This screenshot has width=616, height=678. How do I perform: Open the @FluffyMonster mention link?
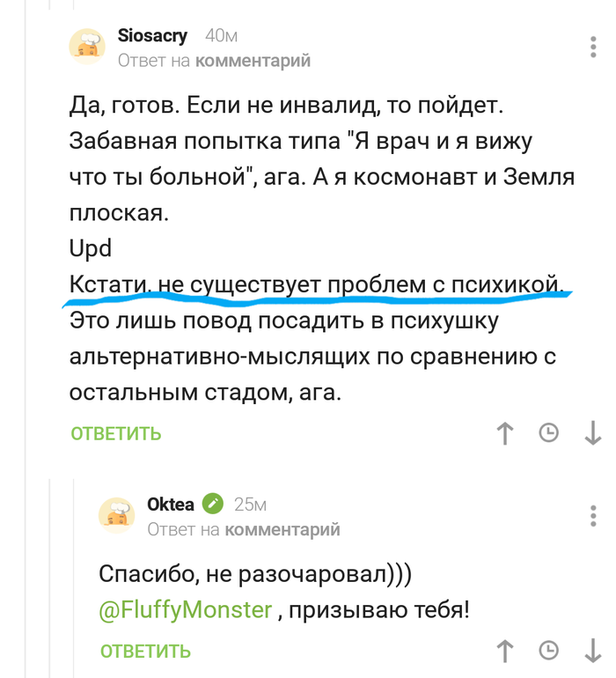[x=186, y=609]
